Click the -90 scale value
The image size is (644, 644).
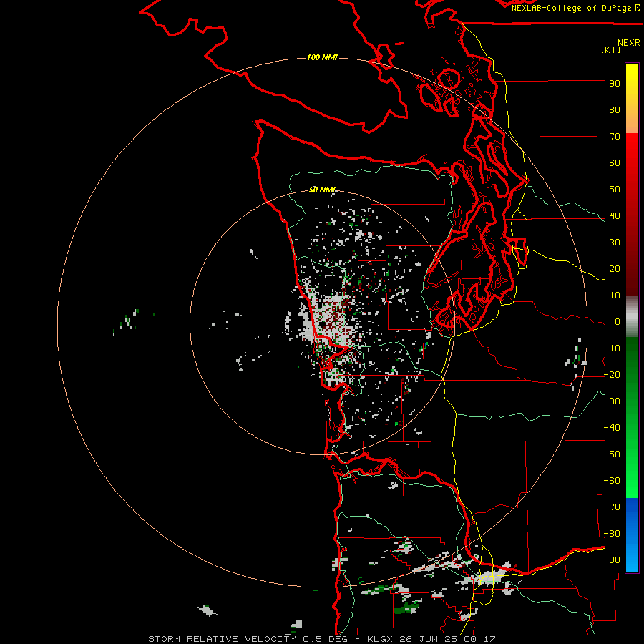click(x=612, y=560)
